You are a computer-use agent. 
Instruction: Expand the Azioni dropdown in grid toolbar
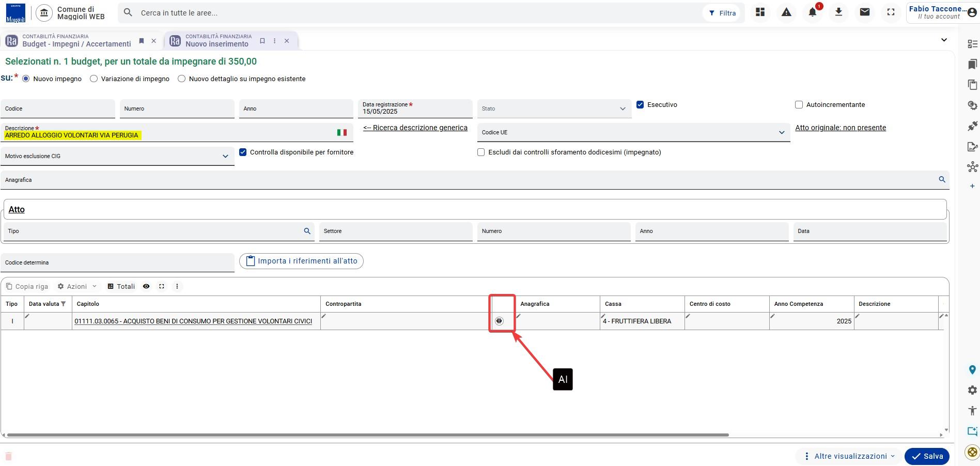(x=77, y=286)
